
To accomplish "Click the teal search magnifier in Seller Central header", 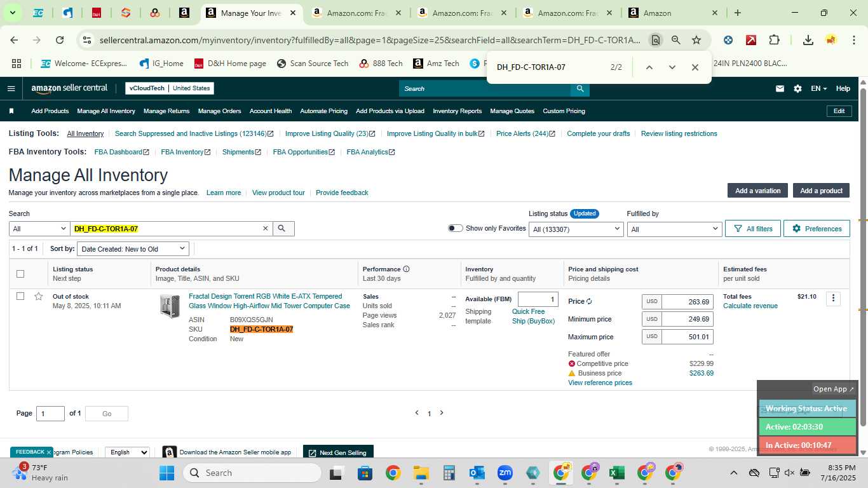I will pos(580,88).
